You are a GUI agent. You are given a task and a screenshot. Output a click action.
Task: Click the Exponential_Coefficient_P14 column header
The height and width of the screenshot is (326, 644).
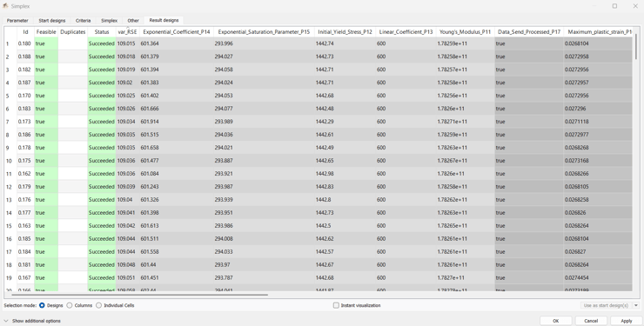pos(177,32)
